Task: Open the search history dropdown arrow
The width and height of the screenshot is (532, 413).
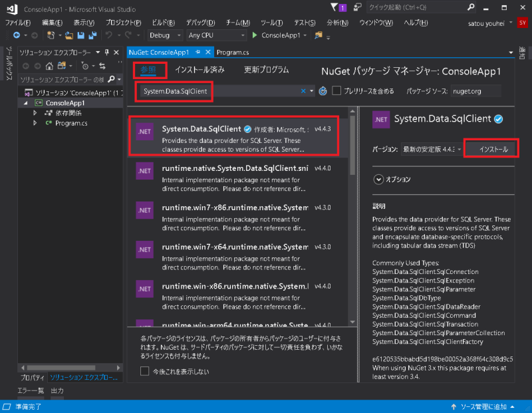Action: (311, 91)
